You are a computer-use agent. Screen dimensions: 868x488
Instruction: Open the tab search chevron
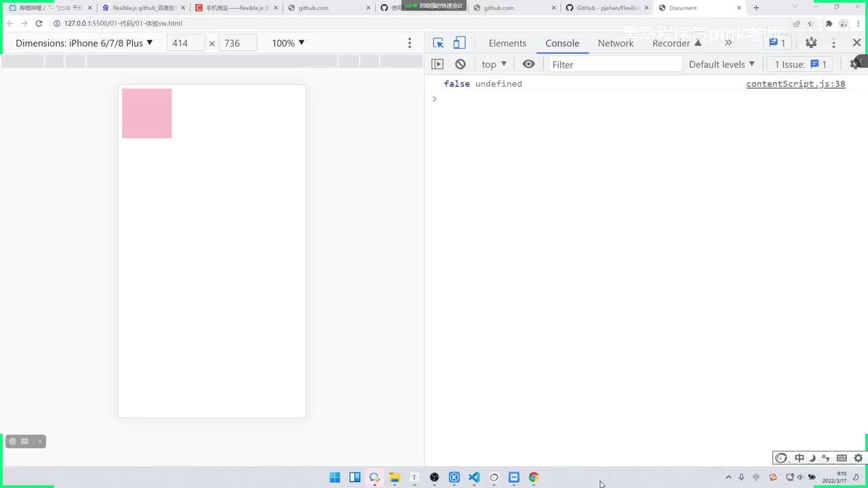pos(795,7)
